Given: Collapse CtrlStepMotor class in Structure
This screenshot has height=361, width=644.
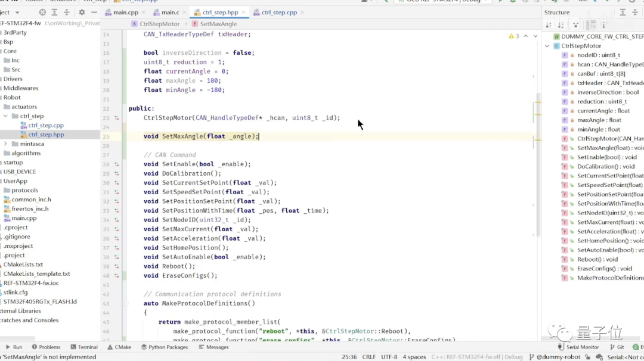Looking at the screenshot, I should point(547,46).
